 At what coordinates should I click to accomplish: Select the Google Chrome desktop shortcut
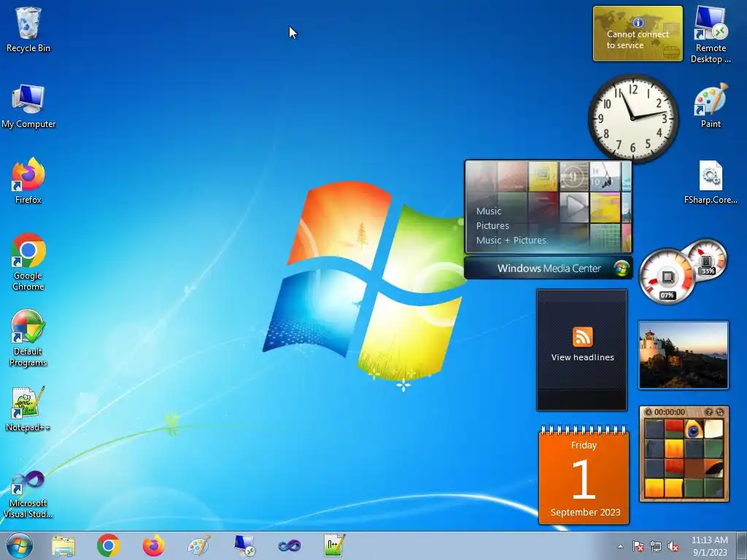pyautogui.click(x=28, y=262)
